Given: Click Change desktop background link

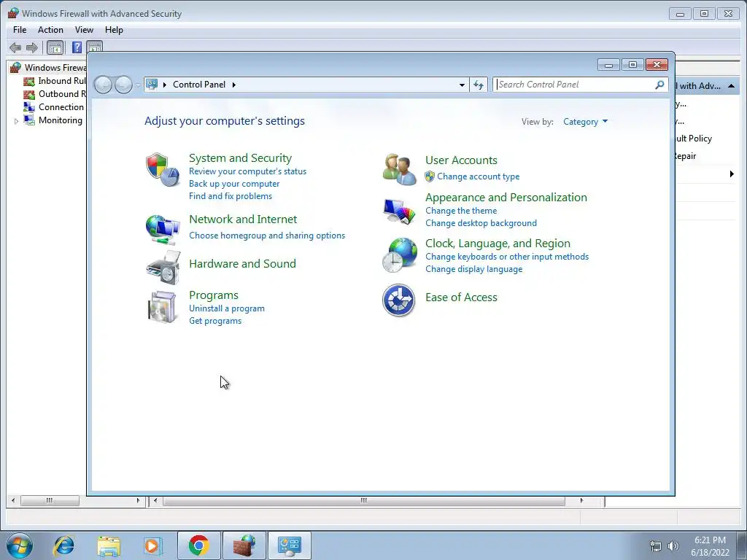Looking at the screenshot, I should pyautogui.click(x=481, y=223).
